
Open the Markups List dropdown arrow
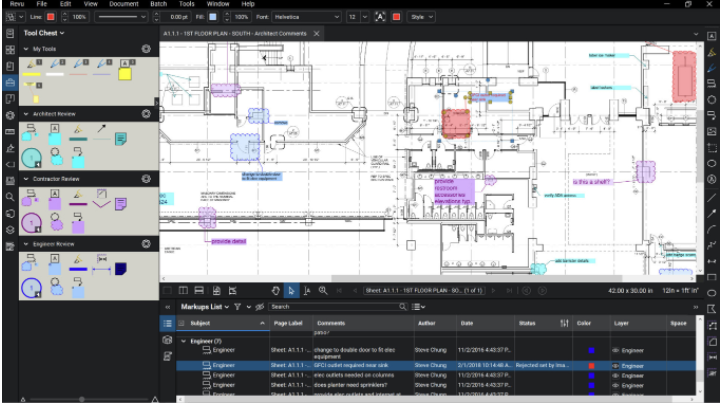pyautogui.click(x=227, y=307)
